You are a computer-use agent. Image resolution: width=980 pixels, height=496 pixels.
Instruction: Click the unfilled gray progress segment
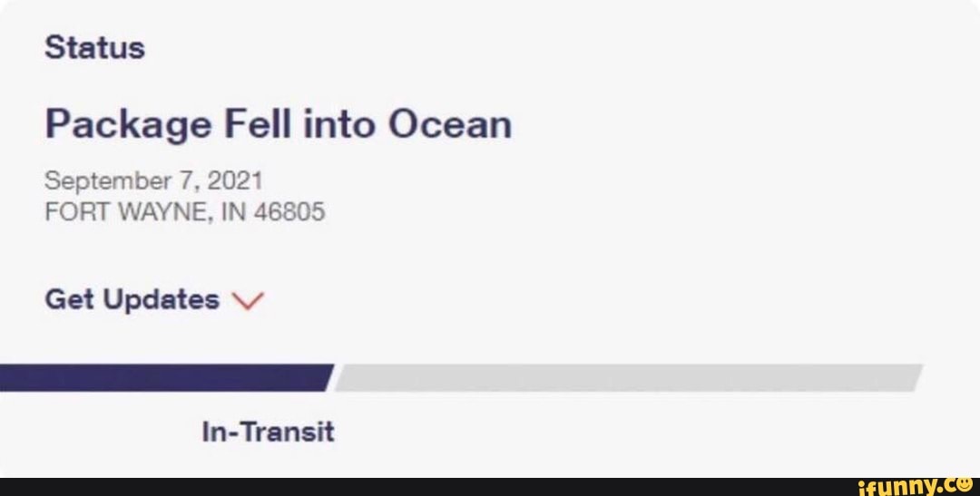pyautogui.click(x=626, y=377)
